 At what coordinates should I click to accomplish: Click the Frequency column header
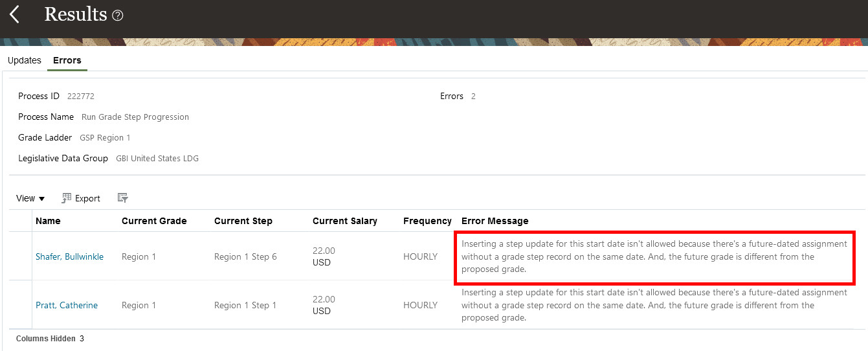tap(427, 221)
